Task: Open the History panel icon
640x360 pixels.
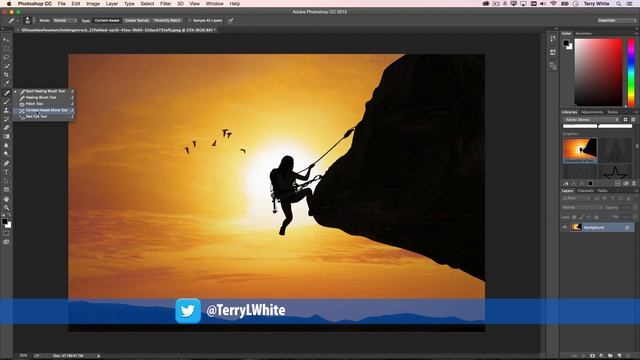Action: coord(553,39)
